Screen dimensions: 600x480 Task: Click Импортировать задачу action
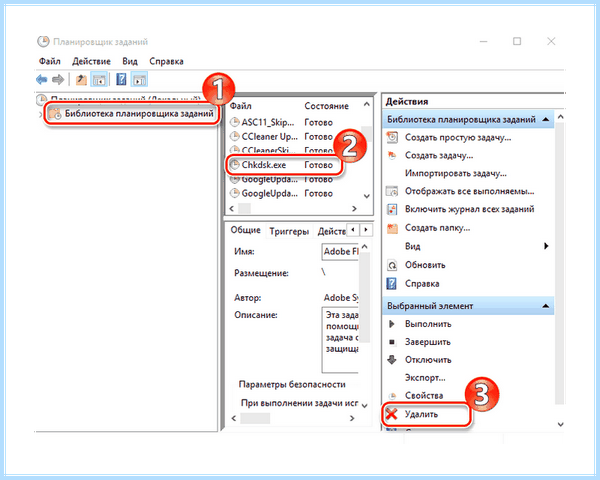[x=456, y=173]
